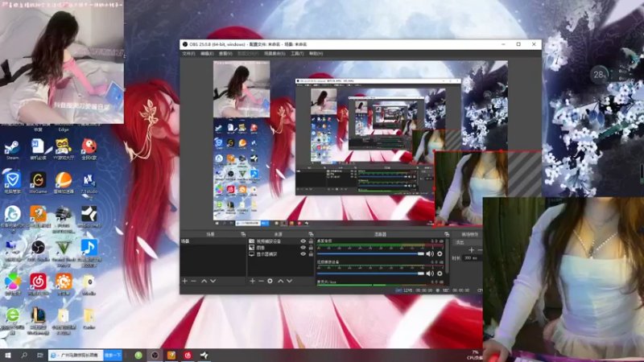
Task: Open the View menu in OBS
Action: click(225, 54)
